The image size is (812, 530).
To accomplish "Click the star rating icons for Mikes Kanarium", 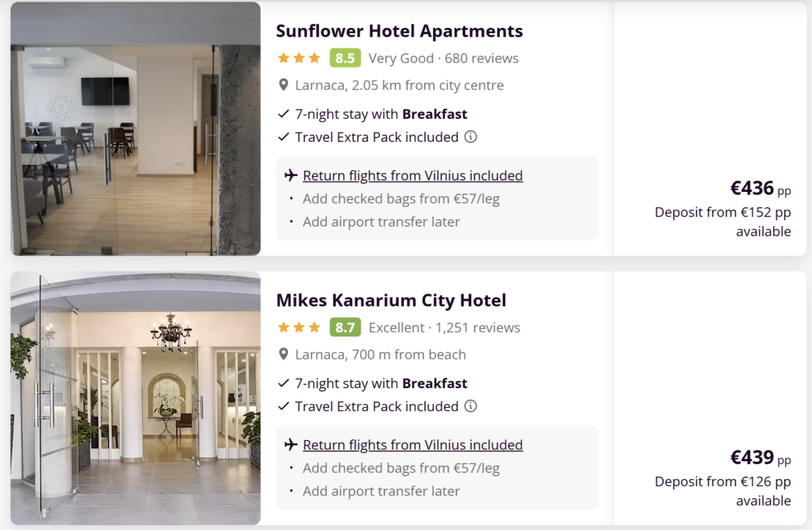I will [298, 328].
